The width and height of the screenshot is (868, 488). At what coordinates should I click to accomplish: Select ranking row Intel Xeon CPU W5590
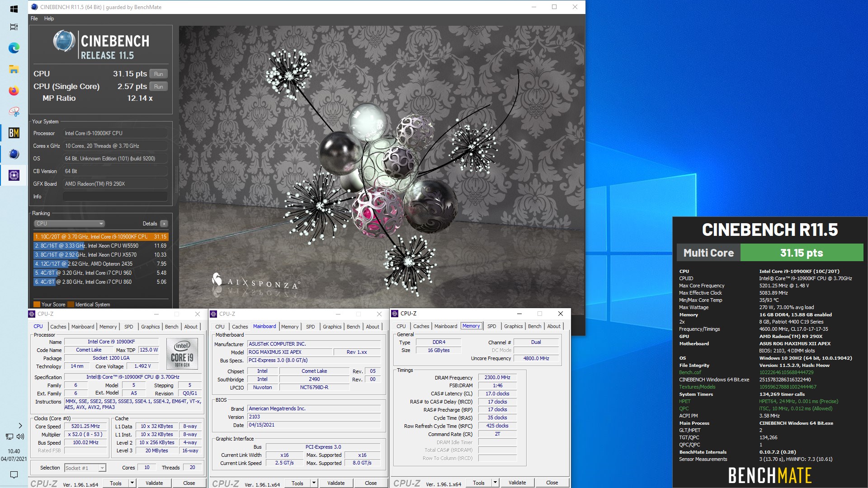point(101,246)
